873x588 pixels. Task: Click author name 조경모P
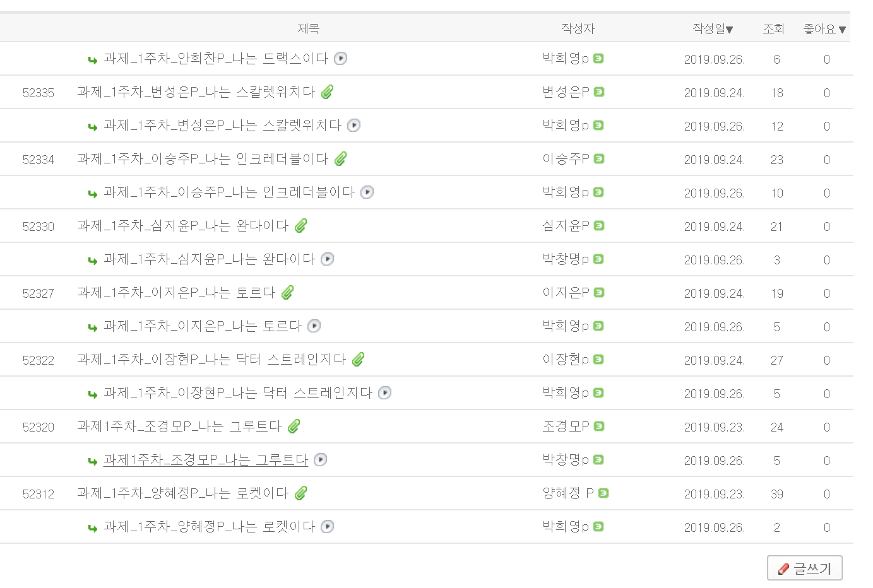pos(566,426)
